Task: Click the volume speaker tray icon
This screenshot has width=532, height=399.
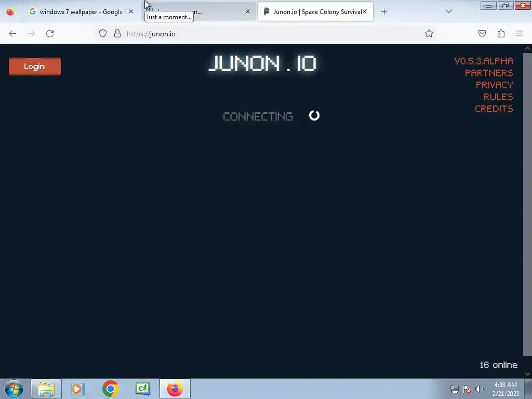Action: 480,389
